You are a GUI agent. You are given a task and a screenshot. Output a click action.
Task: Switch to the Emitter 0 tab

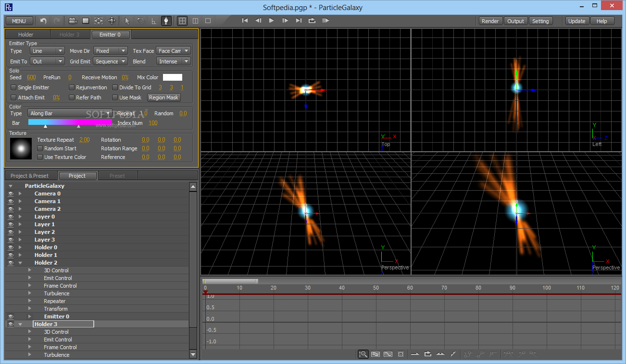pos(110,35)
